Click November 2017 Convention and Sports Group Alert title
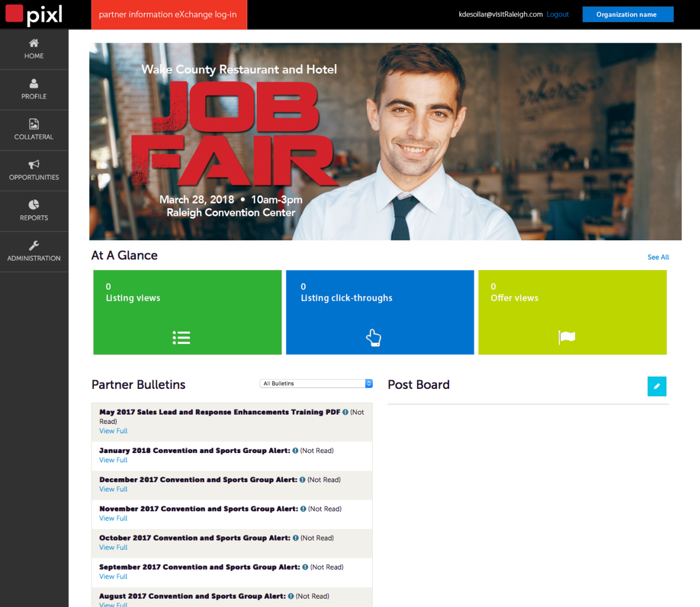Image resolution: width=700 pixels, height=607 pixels. (x=198, y=509)
